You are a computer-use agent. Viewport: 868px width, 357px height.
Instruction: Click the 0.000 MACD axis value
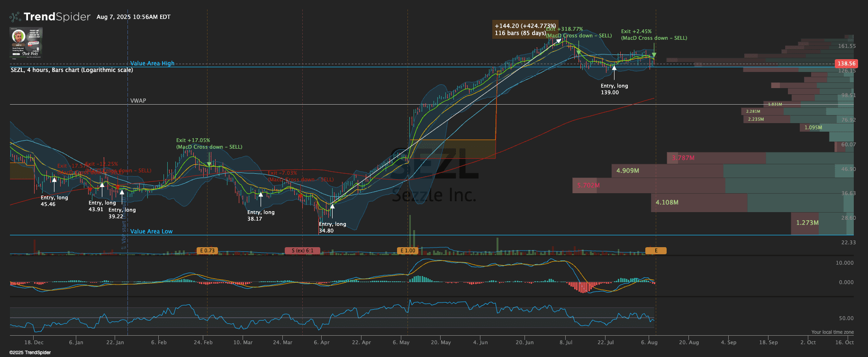point(846,282)
